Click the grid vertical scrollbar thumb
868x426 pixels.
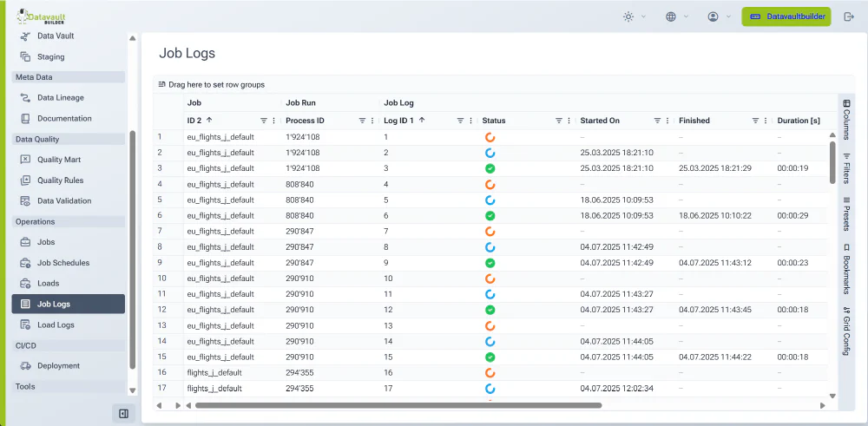(x=832, y=162)
